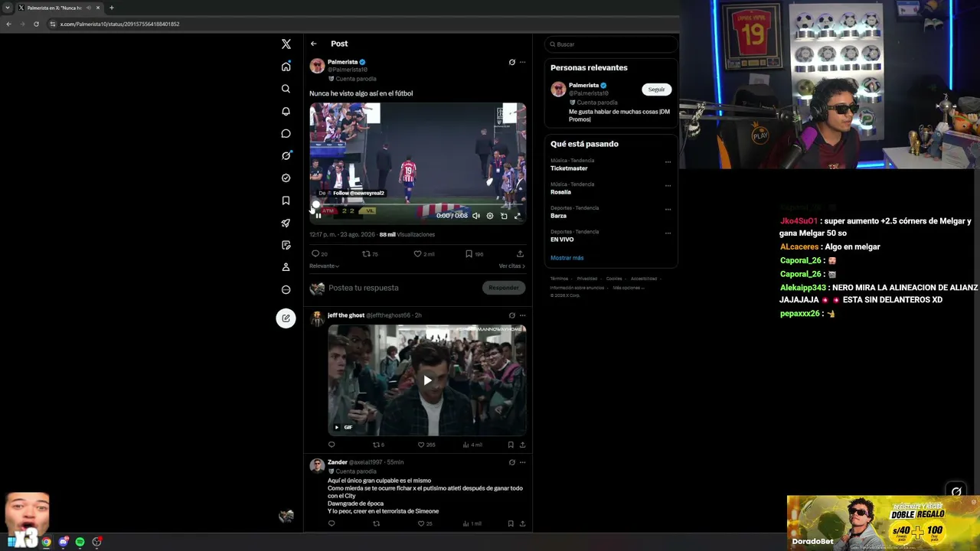Open the Explore search icon in sidebar
This screenshot has width=980, height=551.
click(286, 89)
